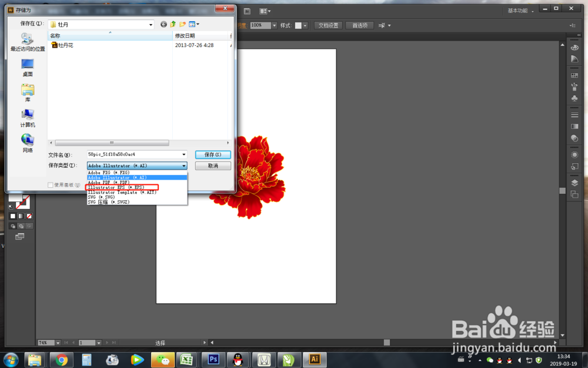Open the zoom level dropdown arrow
The width and height of the screenshot is (588, 368).
coord(58,343)
